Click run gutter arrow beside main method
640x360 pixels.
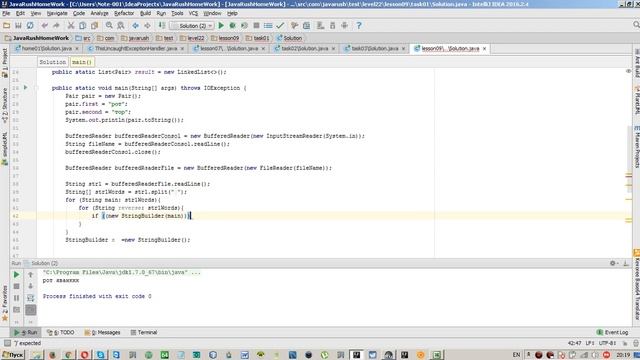pyautogui.click(x=26, y=88)
